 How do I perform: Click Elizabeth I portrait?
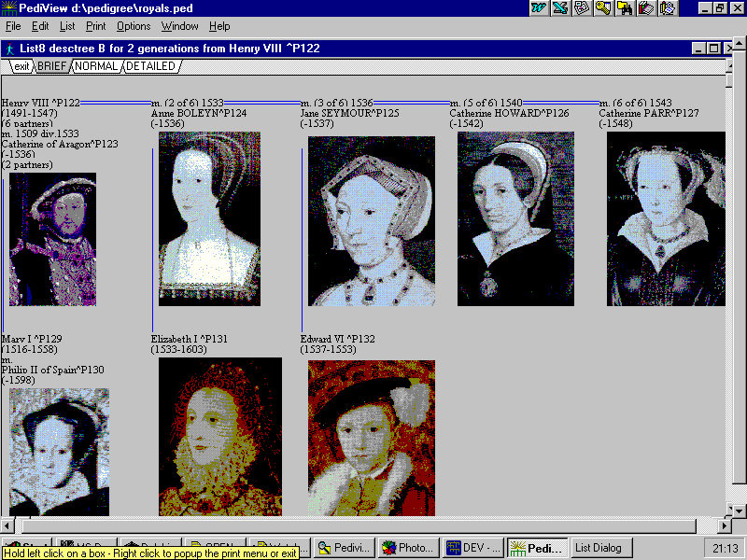[220, 437]
